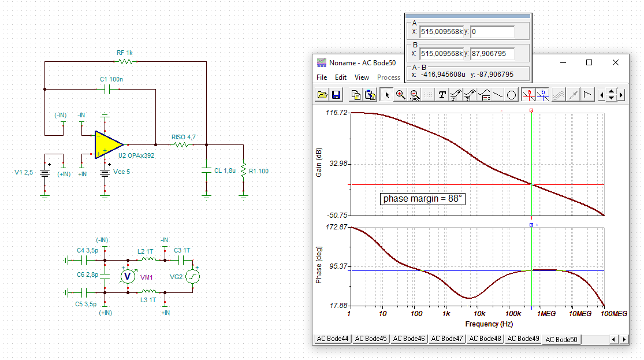Select the pointer arrow tool
This screenshot has width=644, height=360.
pos(386,95)
